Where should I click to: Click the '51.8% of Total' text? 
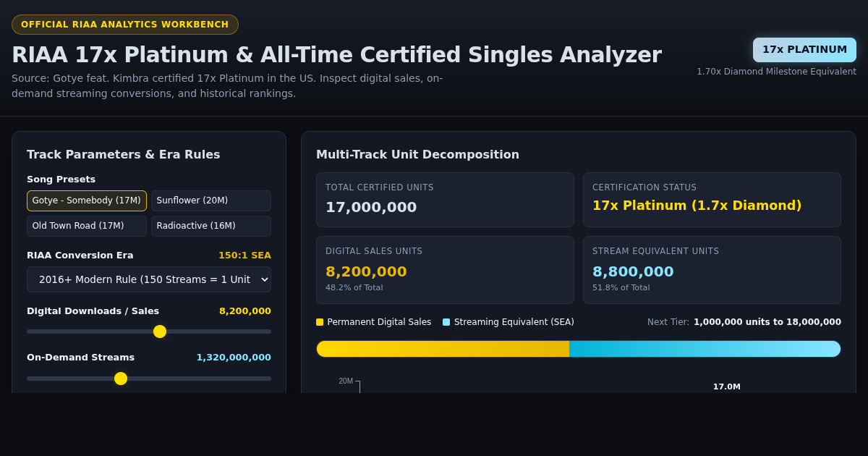[621, 287]
